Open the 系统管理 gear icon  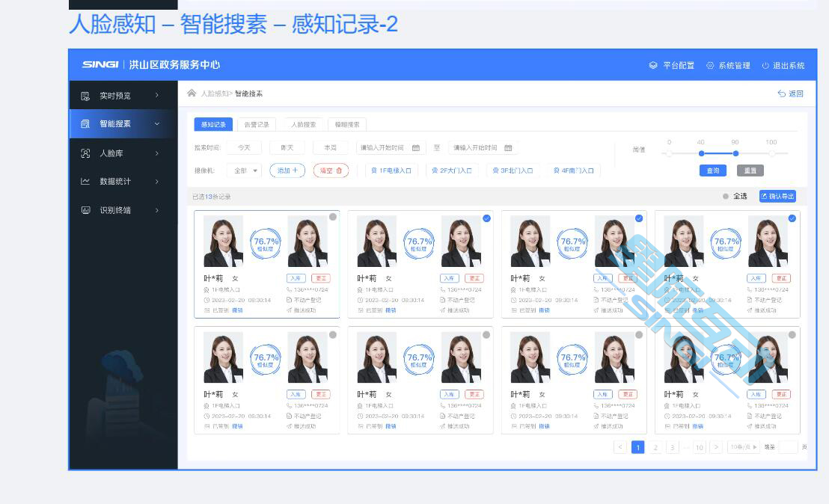(x=710, y=66)
